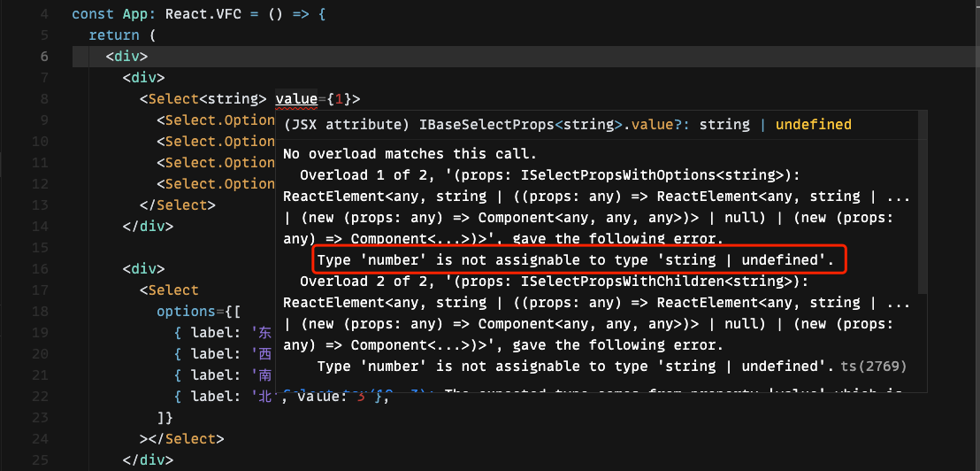Click the red-boxed 'number' not assignable error message
Screen dimensions: 980x471
[x=575, y=260]
